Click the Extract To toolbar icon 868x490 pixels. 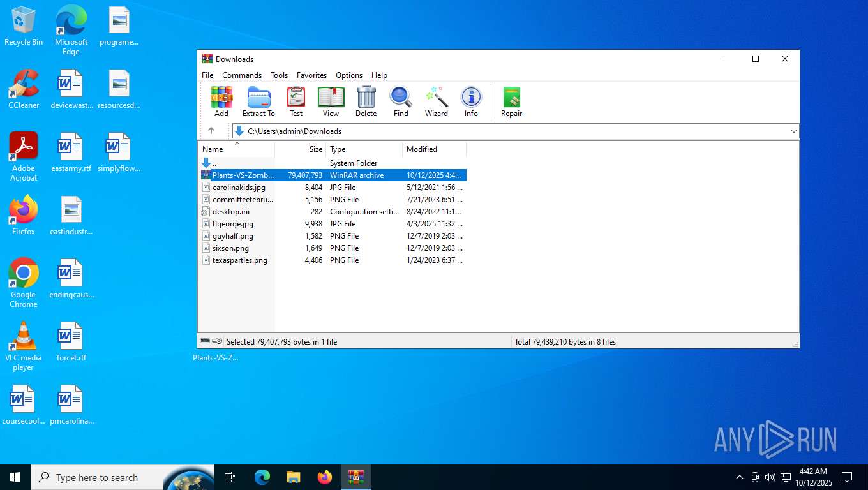(x=258, y=101)
